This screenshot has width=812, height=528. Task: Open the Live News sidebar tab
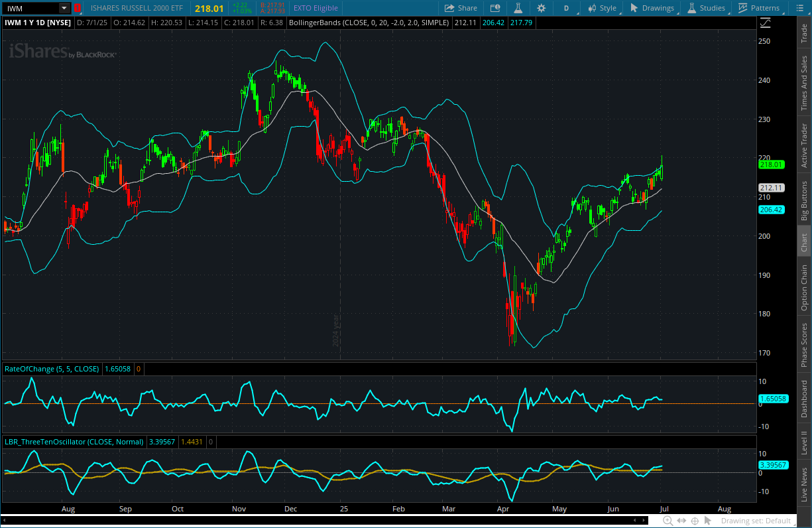(x=804, y=484)
